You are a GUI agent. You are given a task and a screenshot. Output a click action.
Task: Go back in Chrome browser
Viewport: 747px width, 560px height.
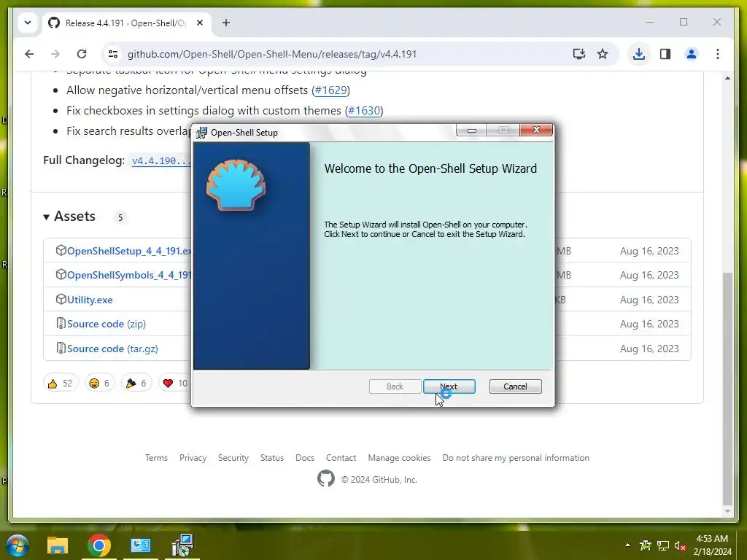point(29,54)
